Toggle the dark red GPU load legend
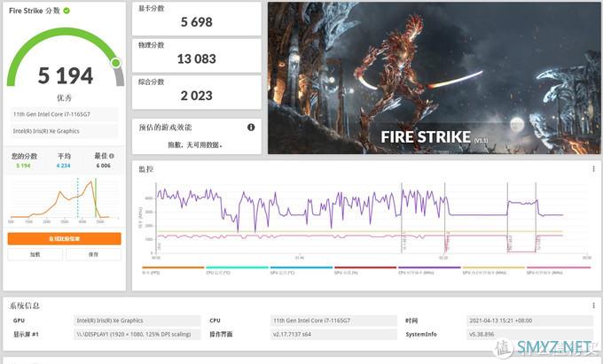This screenshot has width=603, height=364. 365,270
